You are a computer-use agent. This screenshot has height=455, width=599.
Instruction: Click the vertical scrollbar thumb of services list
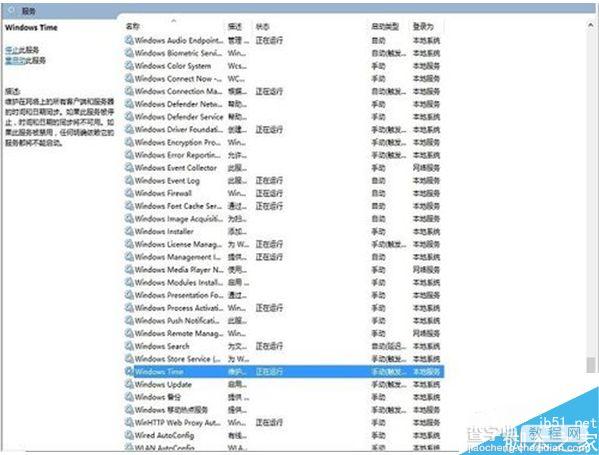pyautogui.click(x=591, y=364)
